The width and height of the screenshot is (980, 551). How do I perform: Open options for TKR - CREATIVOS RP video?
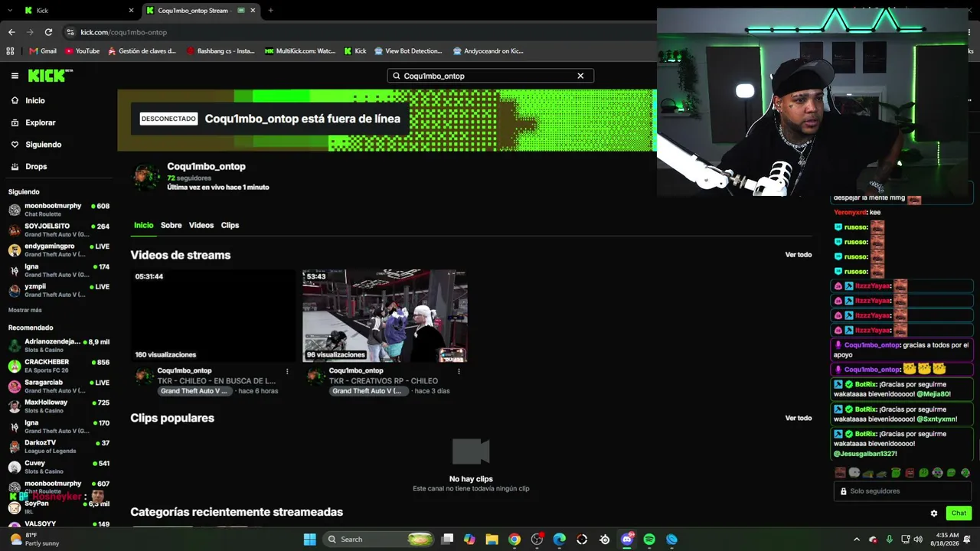point(459,371)
